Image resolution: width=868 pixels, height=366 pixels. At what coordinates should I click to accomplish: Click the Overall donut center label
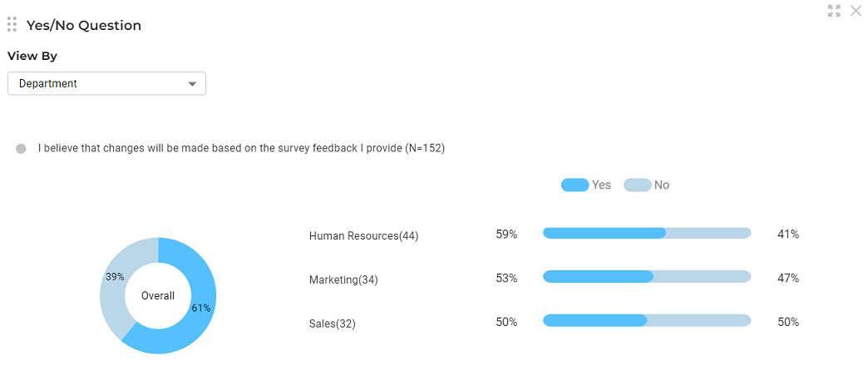pos(158,296)
